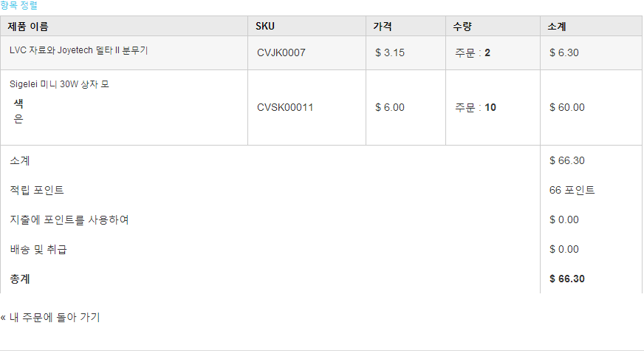Click the 소계 column header
644x351 pixels.
coord(557,27)
